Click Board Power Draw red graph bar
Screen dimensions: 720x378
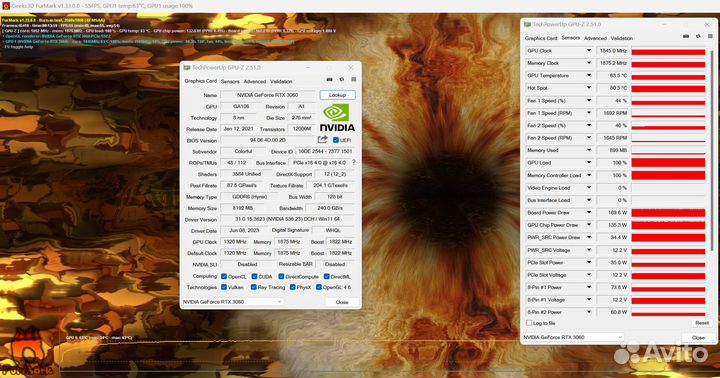pyautogui.click(x=668, y=212)
